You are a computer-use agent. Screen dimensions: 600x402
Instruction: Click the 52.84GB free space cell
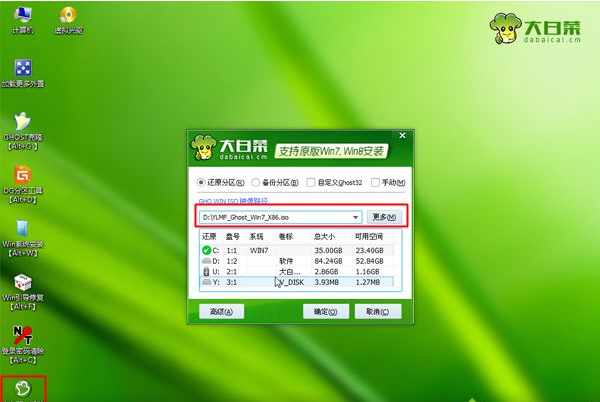tap(369, 261)
